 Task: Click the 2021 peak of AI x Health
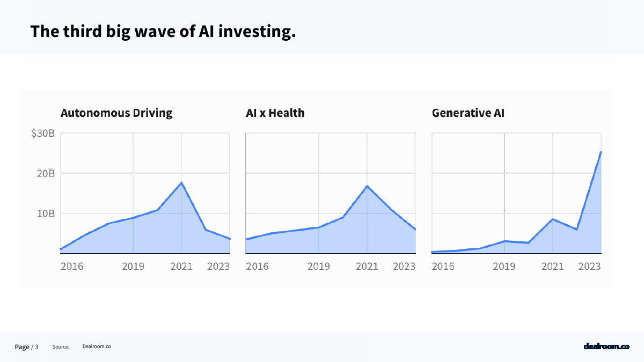pyautogui.click(x=367, y=186)
